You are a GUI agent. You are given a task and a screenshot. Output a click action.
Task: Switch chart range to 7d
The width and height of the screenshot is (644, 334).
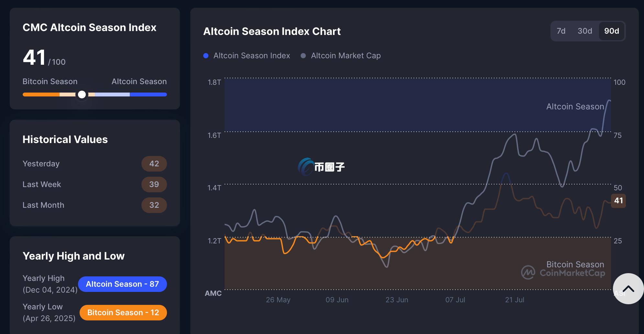[x=561, y=31]
